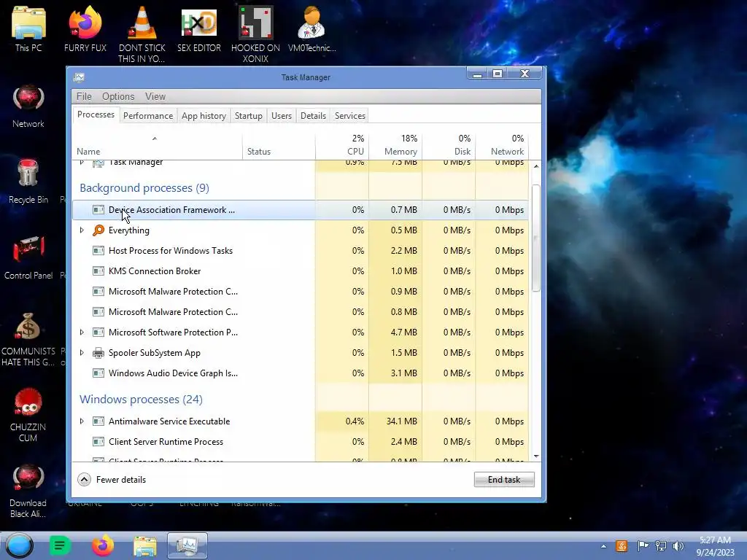Switch to the Users tab
Viewport: 747px width, 560px height.
coord(282,116)
